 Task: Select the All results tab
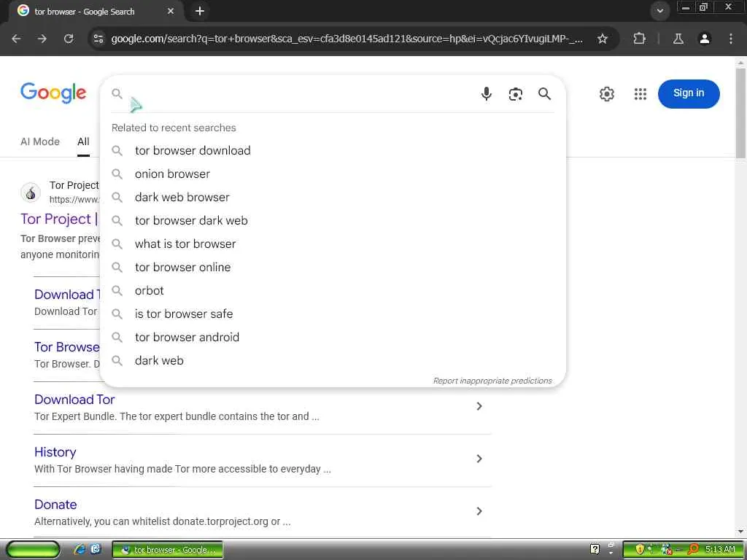tap(83, 141)
